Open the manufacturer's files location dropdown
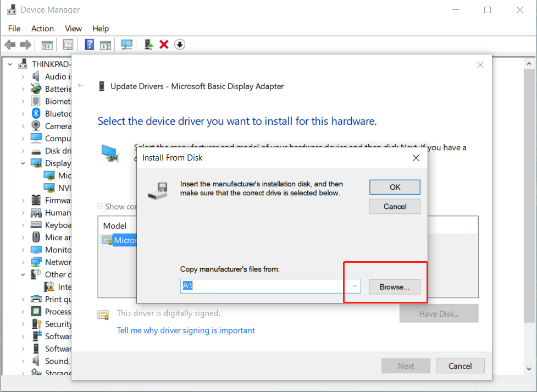 point(355,286)
